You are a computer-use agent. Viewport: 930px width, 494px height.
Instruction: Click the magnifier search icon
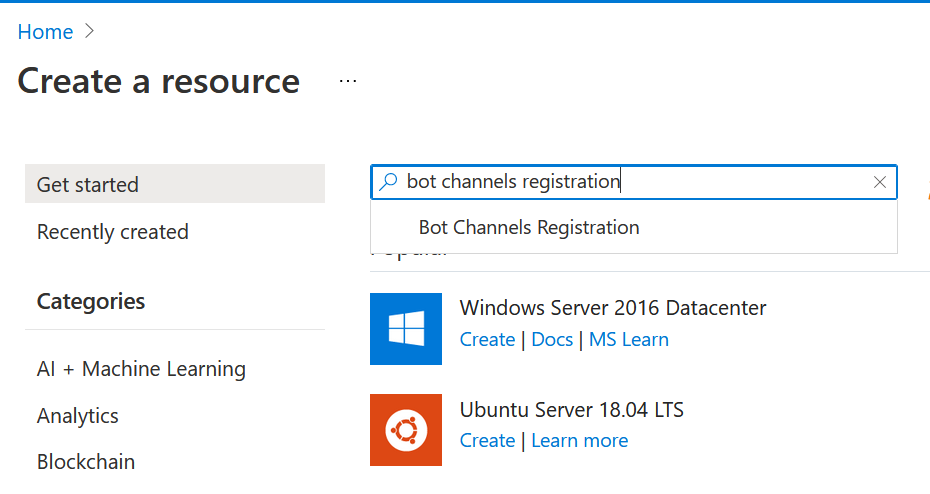click(389, 182)
